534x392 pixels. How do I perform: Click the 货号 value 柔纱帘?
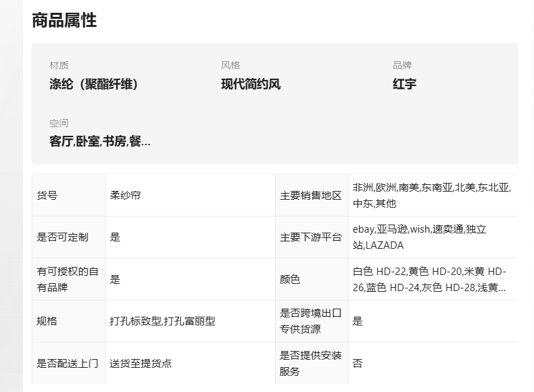[125, 195]
